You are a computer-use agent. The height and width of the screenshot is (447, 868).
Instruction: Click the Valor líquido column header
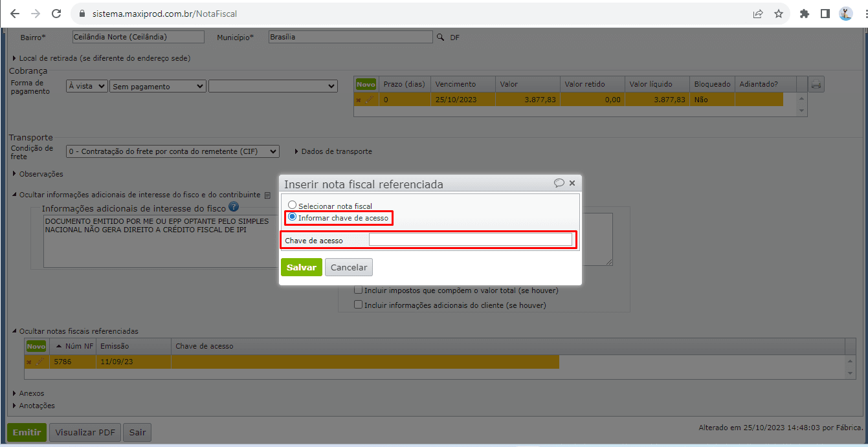click(657, 84)
